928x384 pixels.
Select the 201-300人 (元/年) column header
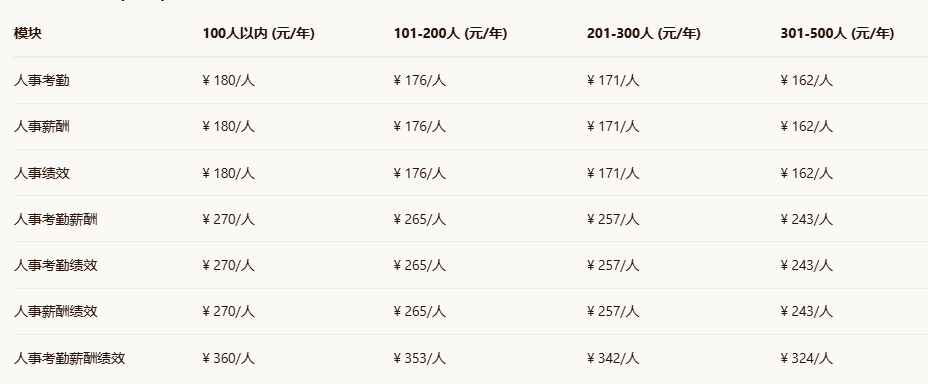[644, 34]
